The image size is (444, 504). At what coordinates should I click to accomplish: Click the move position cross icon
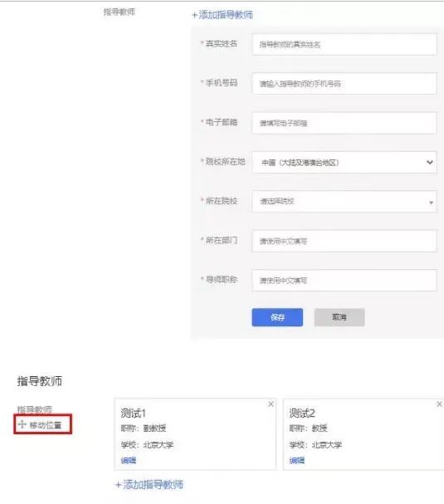click(x=22, y=424)
